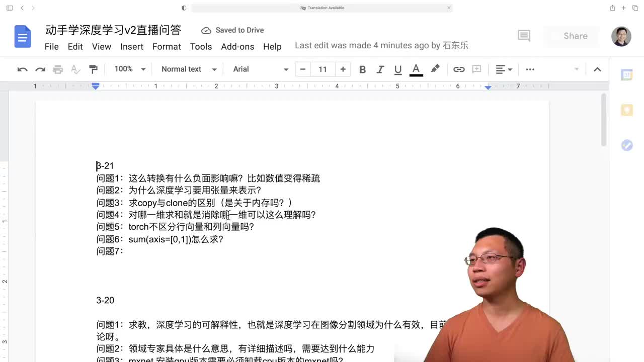644x362 pixels.
Task: Click the font size field showing 11
Action: coord(323,69)
